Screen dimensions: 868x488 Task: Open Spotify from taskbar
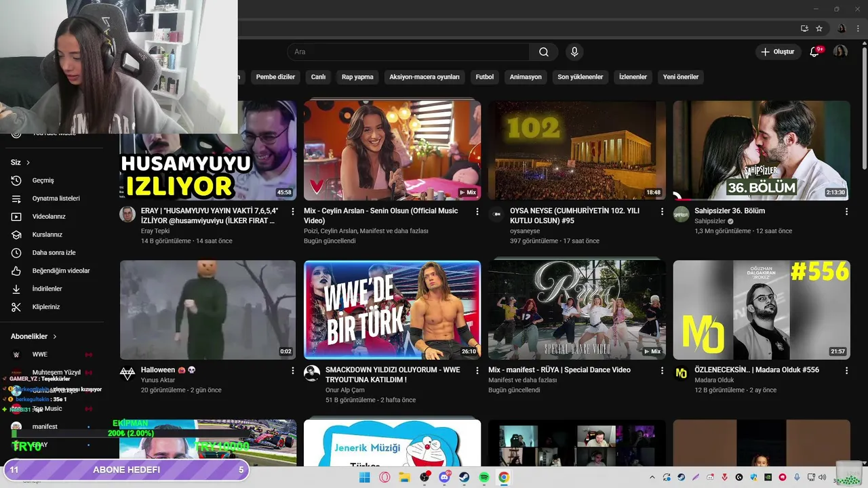(484, 477)
